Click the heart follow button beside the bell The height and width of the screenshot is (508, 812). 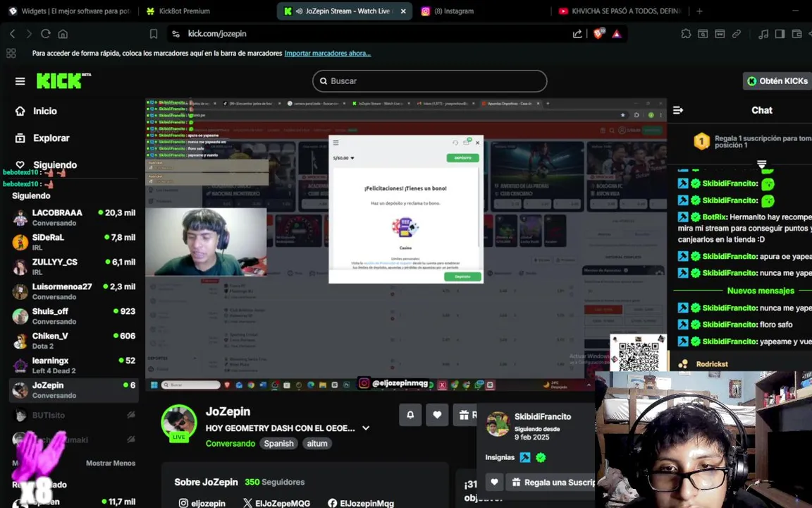(437, 415)
